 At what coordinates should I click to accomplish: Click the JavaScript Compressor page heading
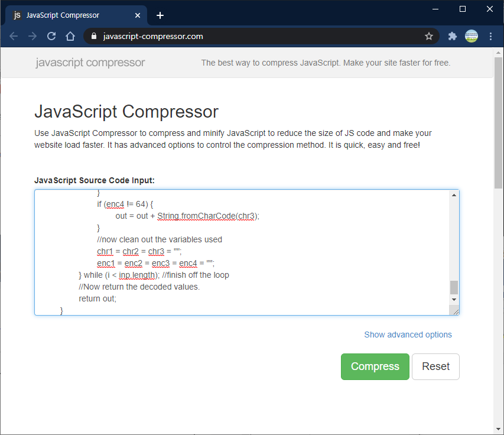[x=126, y=112]
